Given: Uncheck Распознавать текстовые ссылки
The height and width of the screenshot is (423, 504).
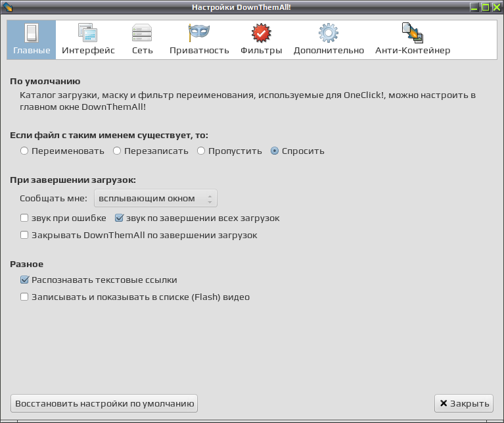Looking at the screenshot, I should pos(24,280).
